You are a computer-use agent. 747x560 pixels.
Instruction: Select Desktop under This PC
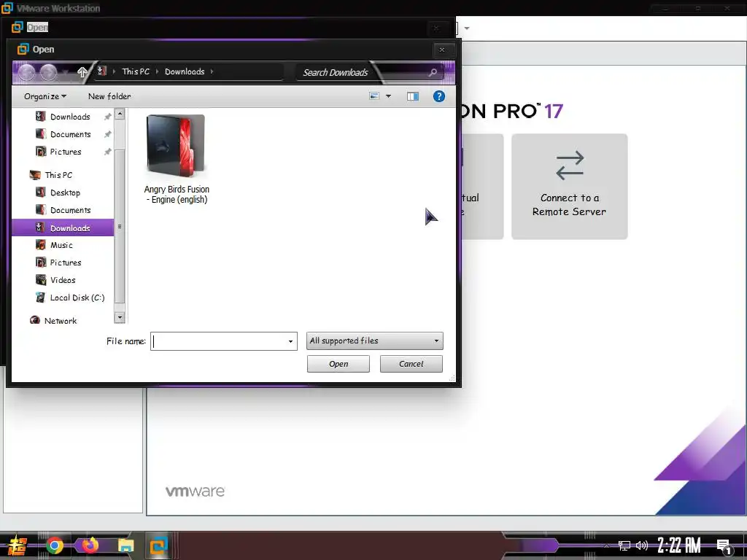(65, 192)
